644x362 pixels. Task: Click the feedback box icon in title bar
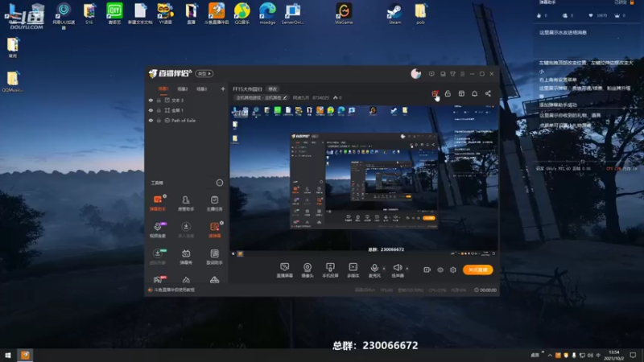(x=443, y=74)
